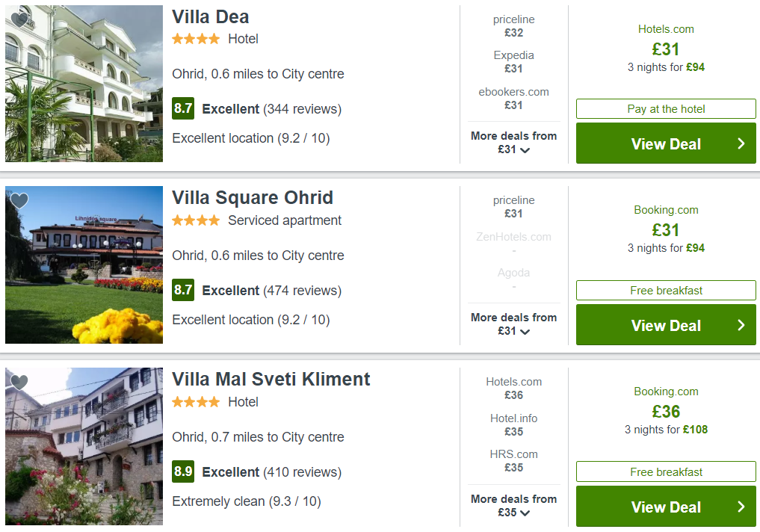Favorite Villa Square Ohrid using heart
The width and height of the screenshot is (760, 532).
click(19, 200)
